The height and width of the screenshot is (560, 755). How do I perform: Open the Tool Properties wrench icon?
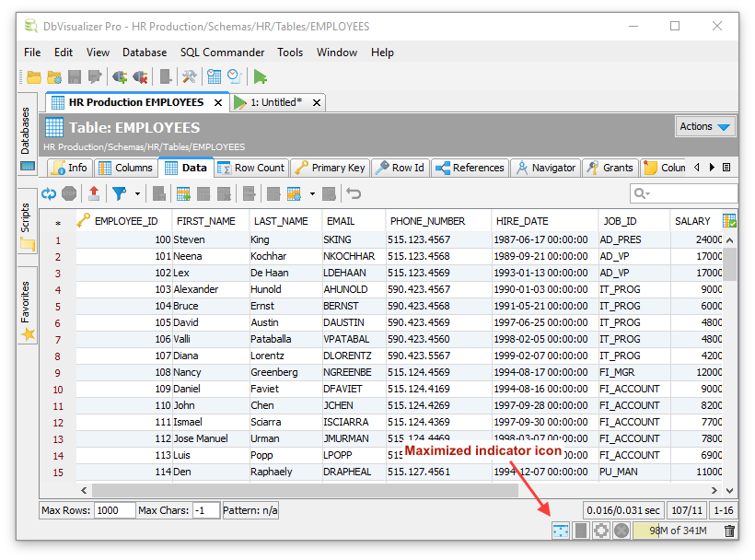(x=189, y=77)
